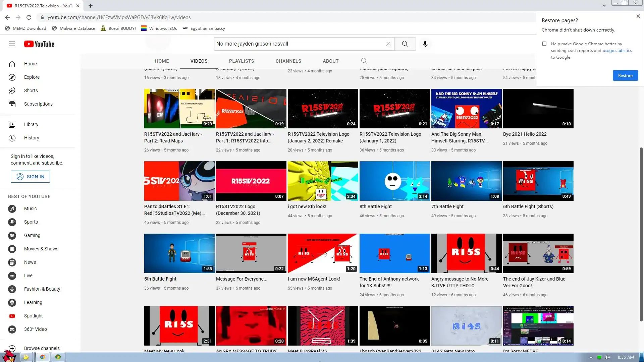This screenshot has height=362, width=644.
Task: Click the voice search microphone icon
Action: (425, 44)
